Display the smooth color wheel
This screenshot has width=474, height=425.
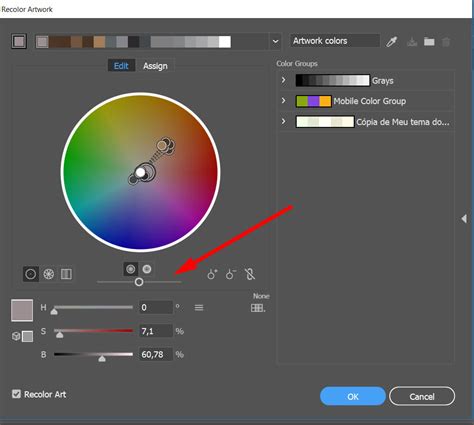[31, 274]
